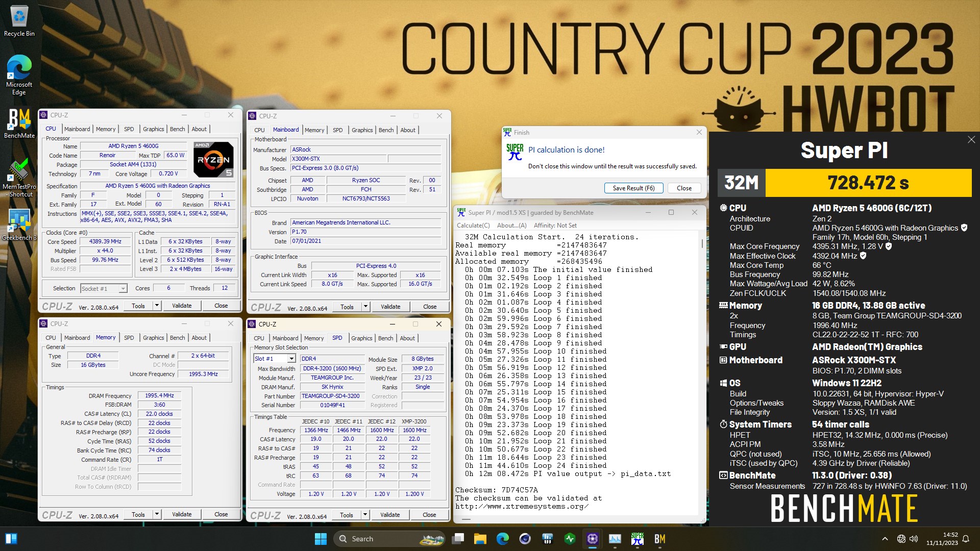Image resolution: width=980 pixels, height=551 pixels.
Task: Click the Core Speed value 4389.39 MHz
Action: (x=105, y=241)
